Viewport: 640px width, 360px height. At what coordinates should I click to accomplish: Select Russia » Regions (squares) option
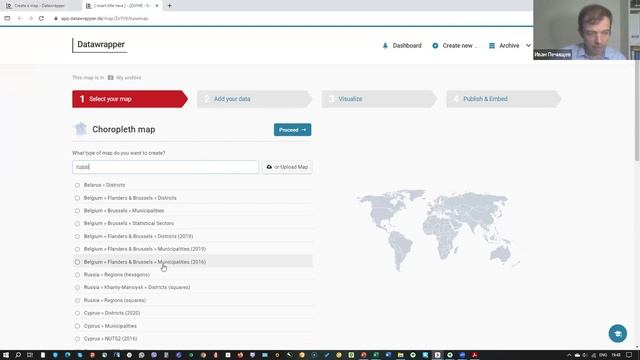click(x=77, y=300)
